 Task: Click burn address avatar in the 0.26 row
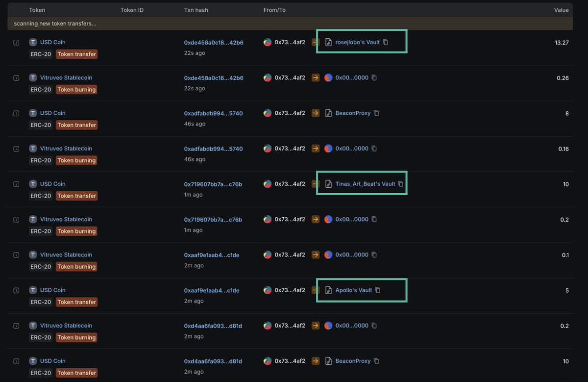[328, 77]
